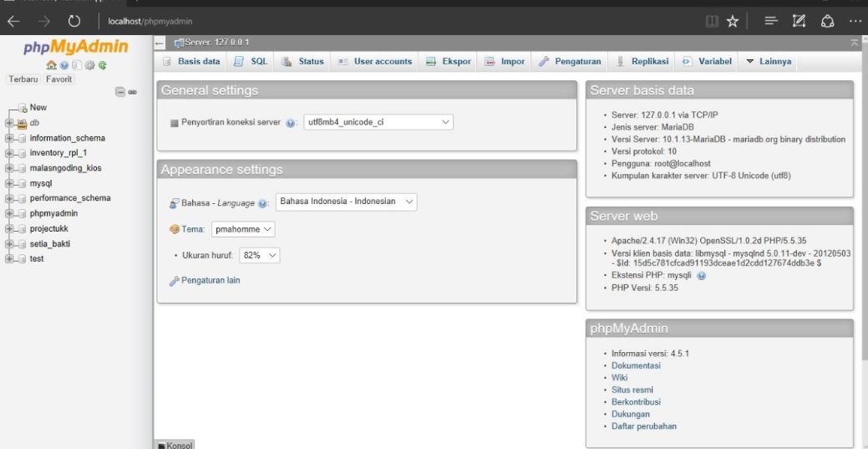868x449 pixels.
Task: Click help icon beside Penyortiran koneksi server
Action: (291, 123)
